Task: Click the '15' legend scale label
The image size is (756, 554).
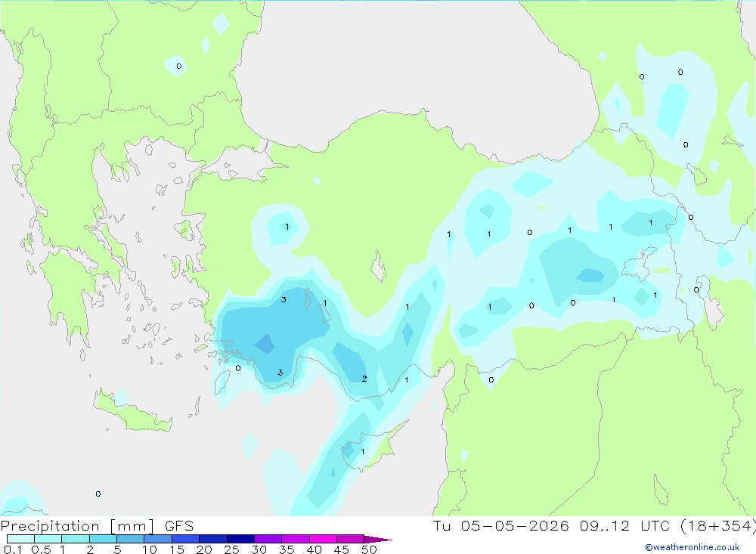Action: tap(177, 549)
